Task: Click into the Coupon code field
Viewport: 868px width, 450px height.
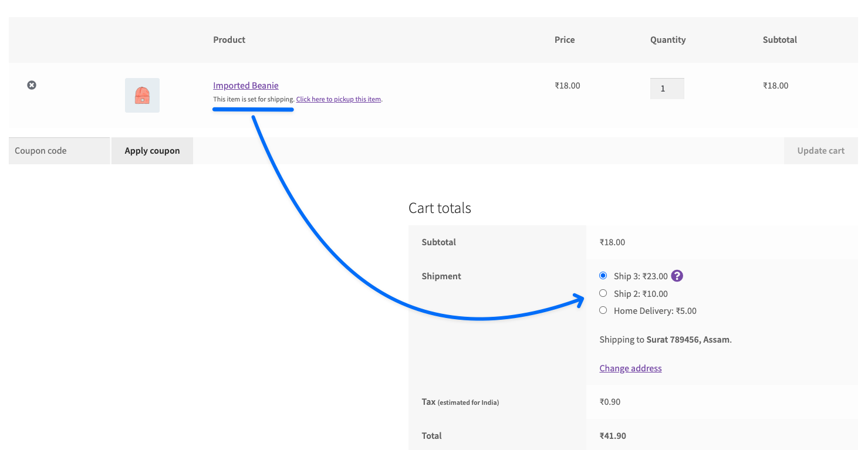Action: [59, 151]
